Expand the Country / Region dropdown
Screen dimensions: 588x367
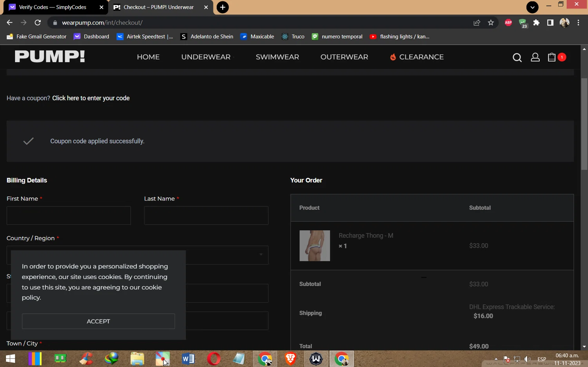138,255
